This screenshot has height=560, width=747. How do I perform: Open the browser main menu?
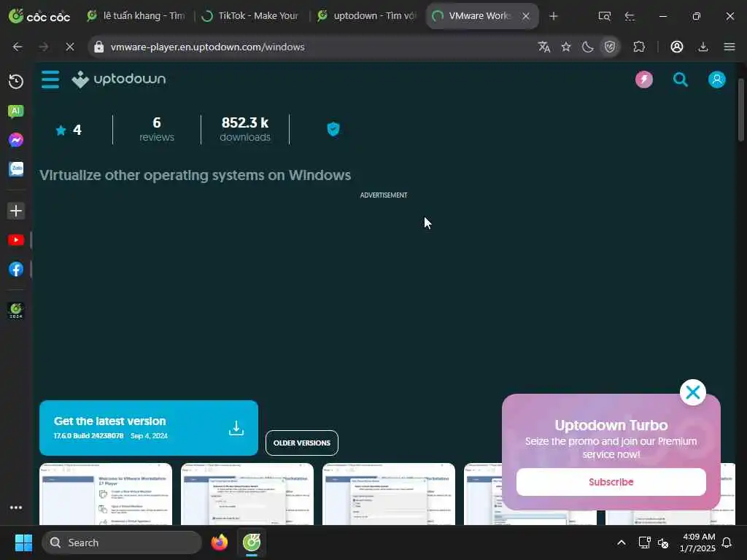point(729,47)
